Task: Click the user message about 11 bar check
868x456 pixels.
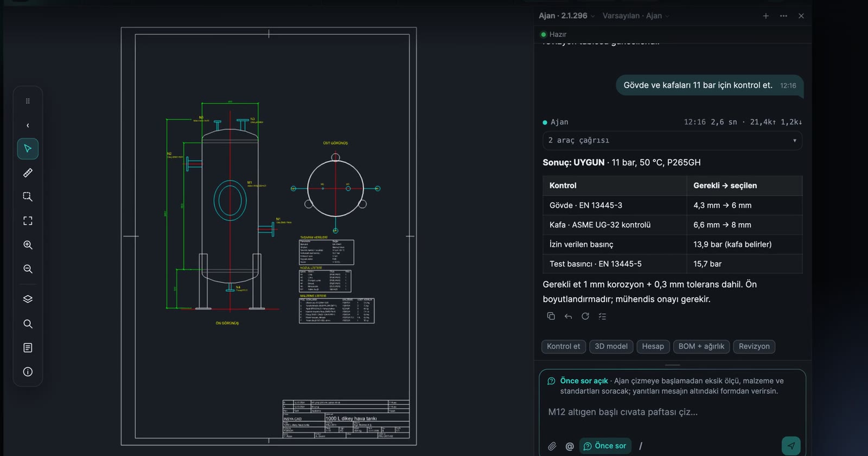Action: (x=710, y=85)
